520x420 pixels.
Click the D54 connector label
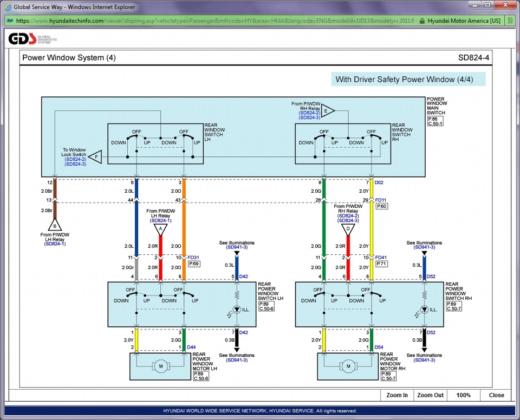click(379, 347)
